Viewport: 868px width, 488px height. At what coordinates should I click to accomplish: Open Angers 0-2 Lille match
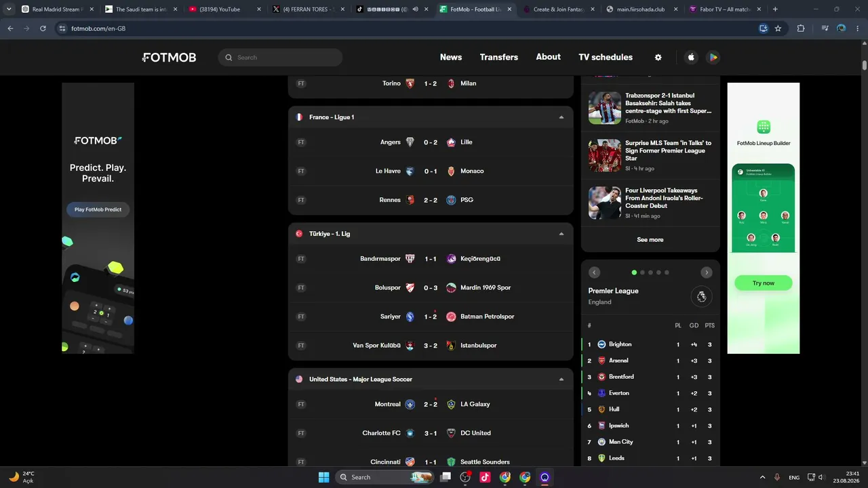tap(431, 142)
